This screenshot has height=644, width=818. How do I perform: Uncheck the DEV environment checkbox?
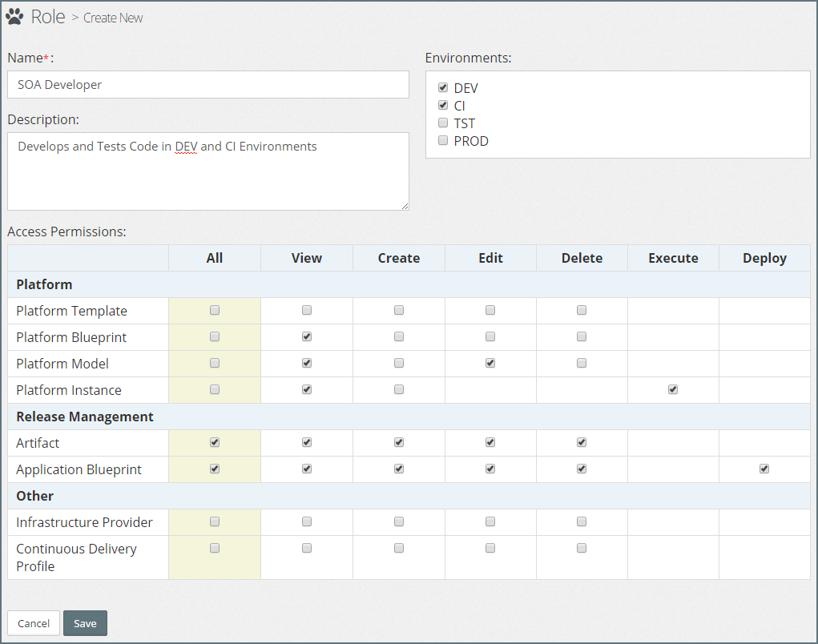(x=443, y=88)
